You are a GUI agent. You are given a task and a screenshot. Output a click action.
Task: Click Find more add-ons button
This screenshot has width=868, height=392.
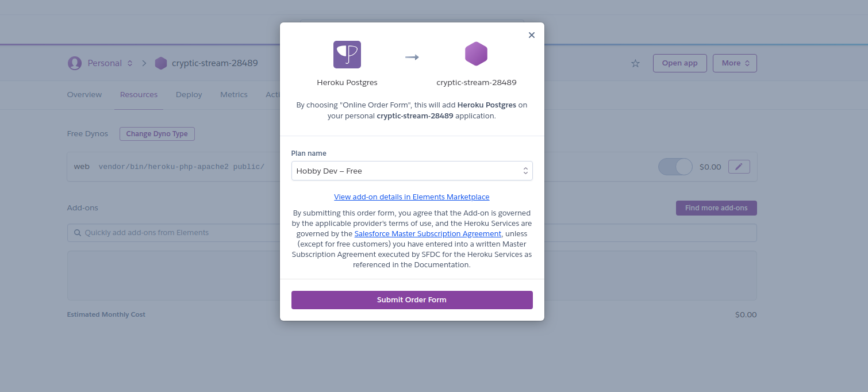pyautogui.click(x=716, y=208)
